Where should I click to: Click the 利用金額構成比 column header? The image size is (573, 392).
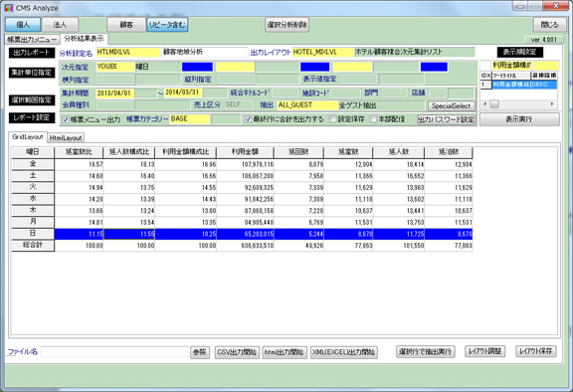point(186,152)
